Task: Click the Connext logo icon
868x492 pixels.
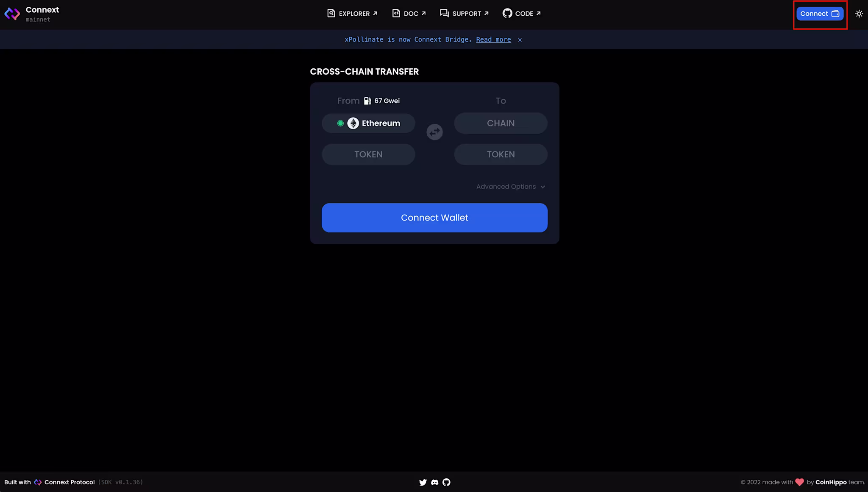Action: (12, 14)
